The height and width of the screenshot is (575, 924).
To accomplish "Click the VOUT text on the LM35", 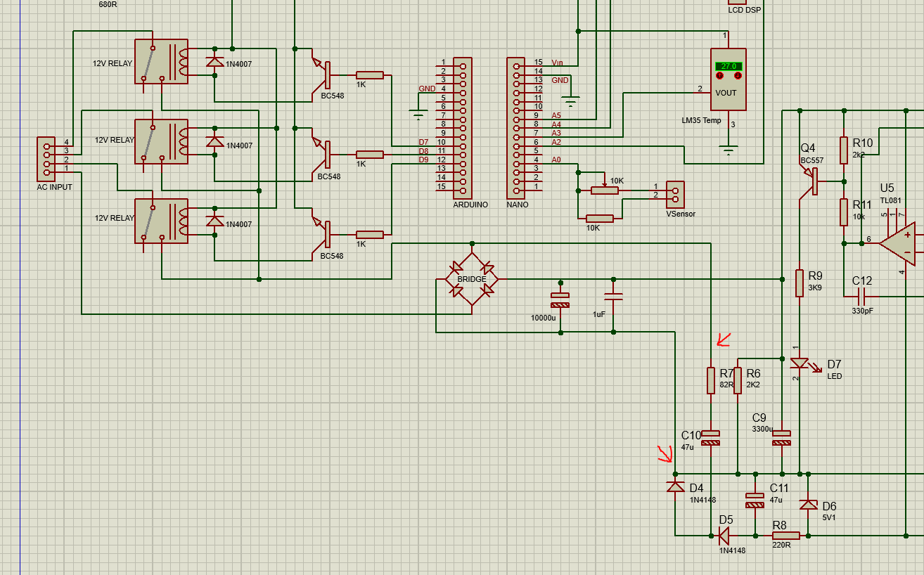I will point(726,93).
